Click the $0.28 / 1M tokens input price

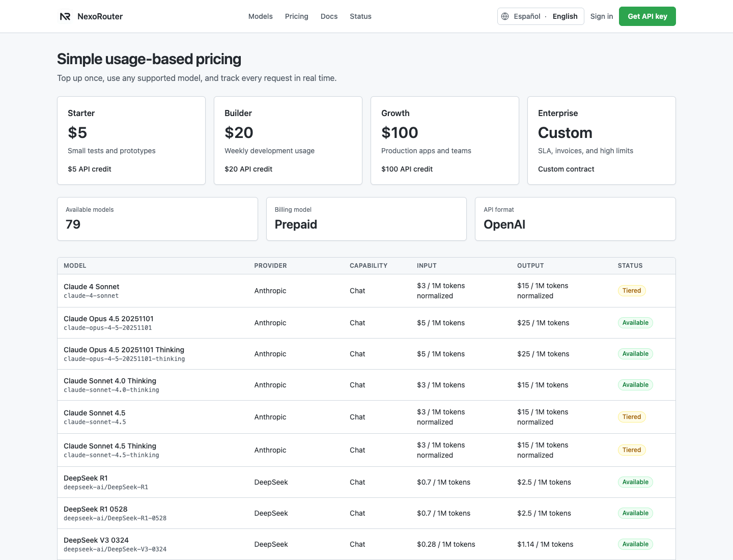point(446,544)
